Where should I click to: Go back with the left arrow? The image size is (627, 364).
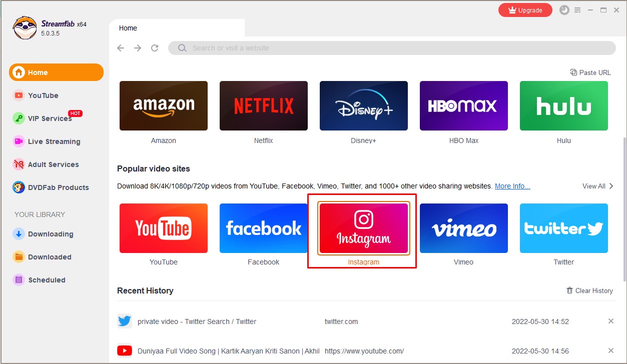[121, 48]
